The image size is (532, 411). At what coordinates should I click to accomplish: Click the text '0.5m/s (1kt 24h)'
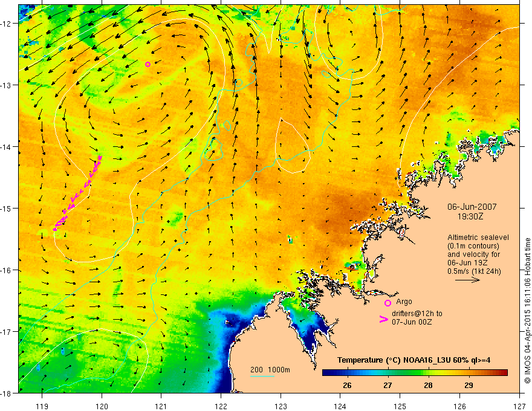click(474, 271)
